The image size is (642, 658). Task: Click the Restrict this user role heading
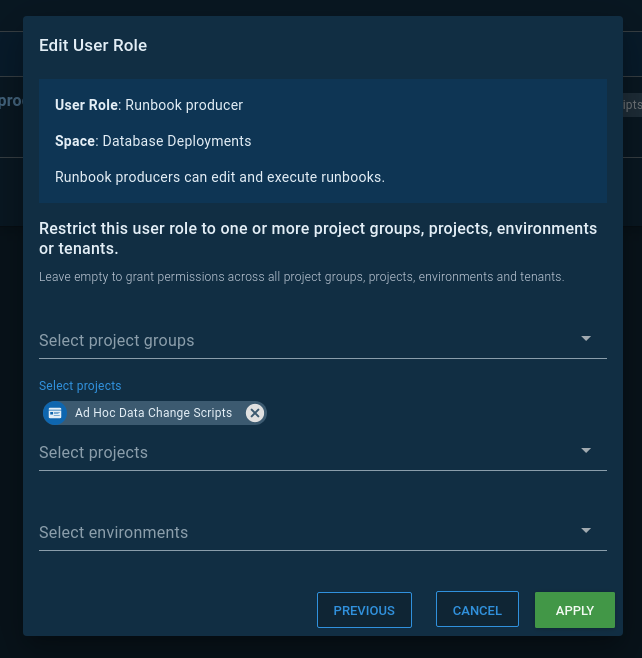pyautogui.click(x=318, y=238)
